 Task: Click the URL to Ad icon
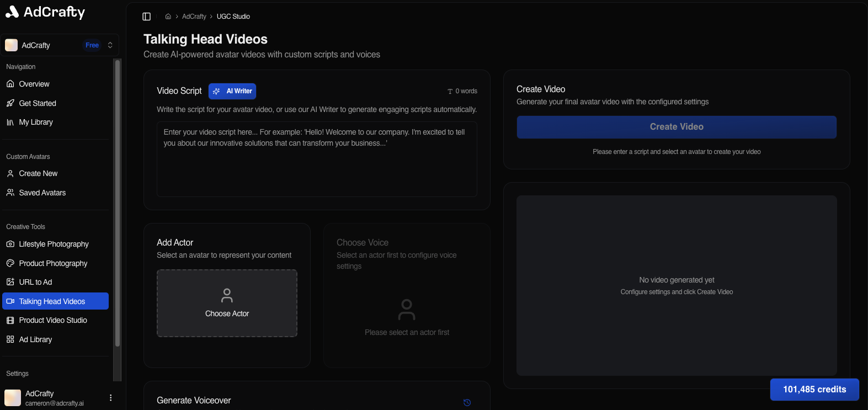tap(10, 282)
